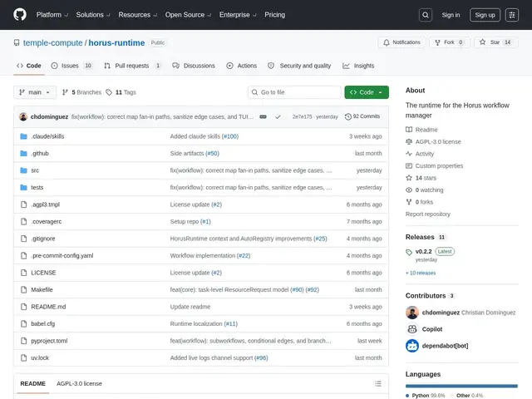Click the Makefile file icon

(23, 289)
